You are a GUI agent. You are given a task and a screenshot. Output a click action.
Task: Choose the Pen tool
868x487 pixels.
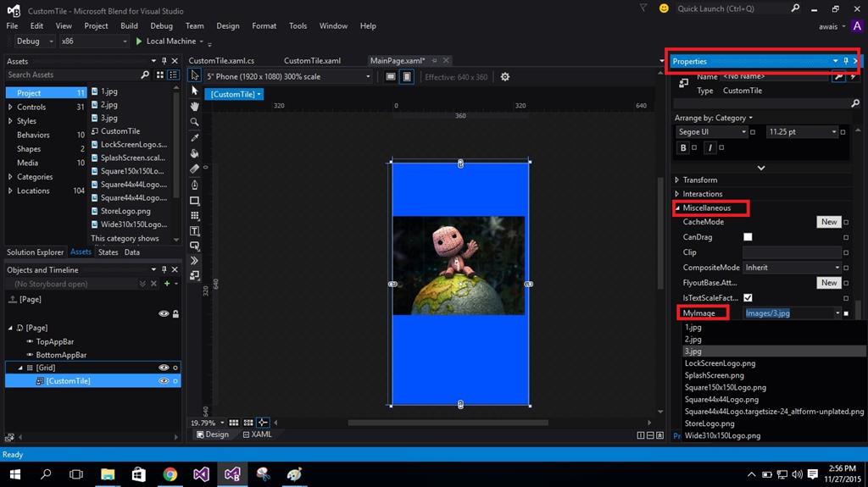point(194,185)
